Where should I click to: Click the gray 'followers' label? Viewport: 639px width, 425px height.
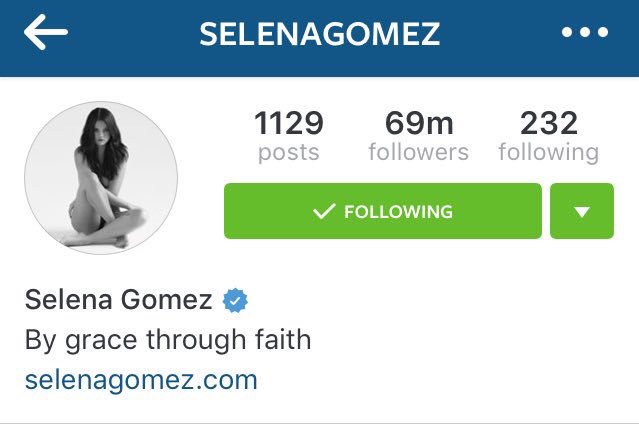pyautogui.click(x=419, y=152)
